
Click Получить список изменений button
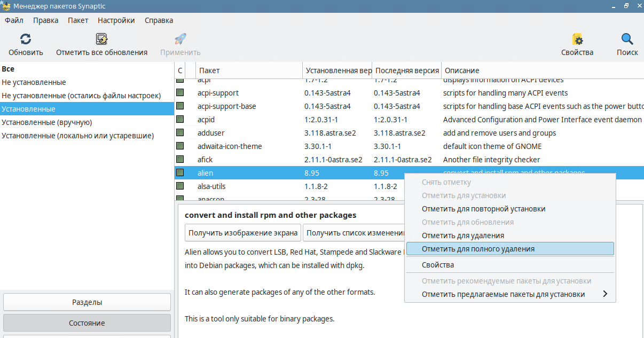[x=355, y=233]
